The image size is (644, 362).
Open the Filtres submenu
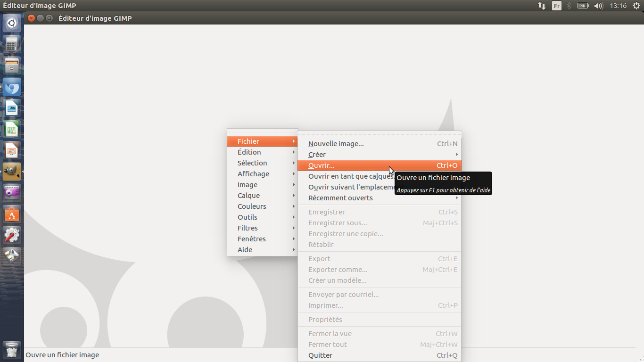(262, 228)
